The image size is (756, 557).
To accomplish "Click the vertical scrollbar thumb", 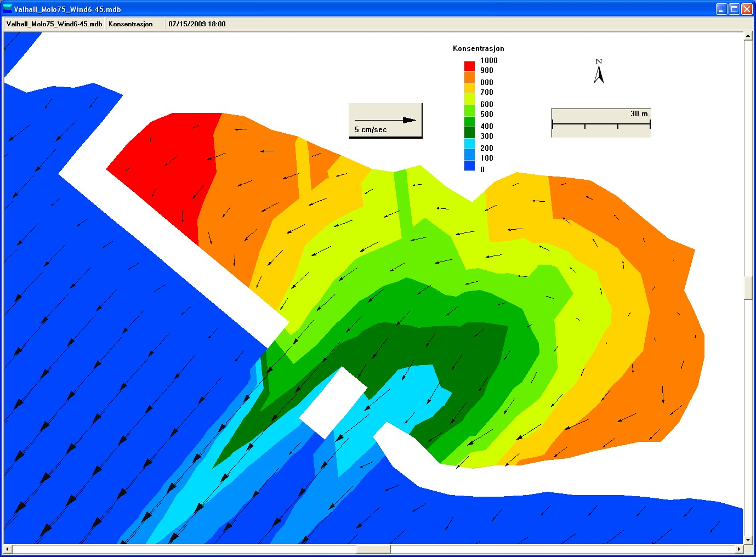I will point(748,288).
